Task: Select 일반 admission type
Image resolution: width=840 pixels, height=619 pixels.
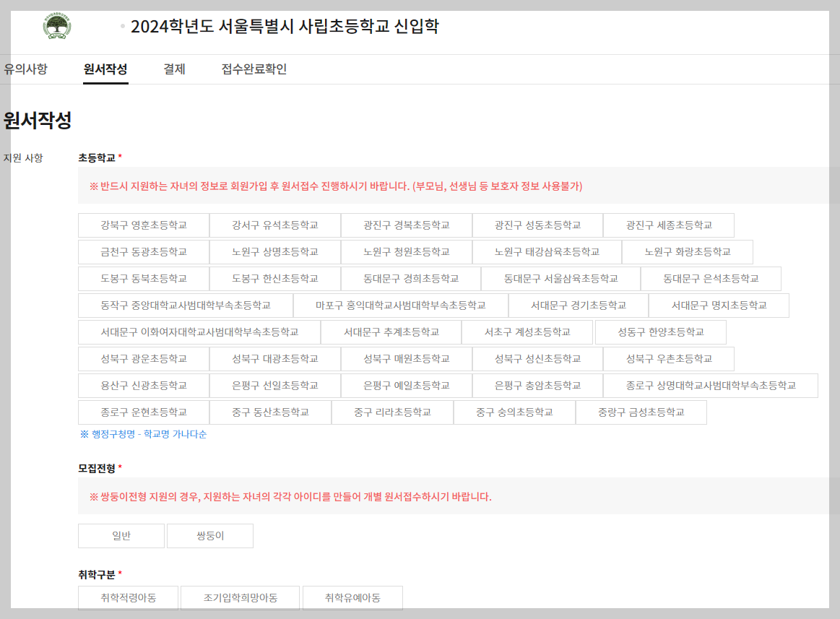Action: [x=121, y=536]
